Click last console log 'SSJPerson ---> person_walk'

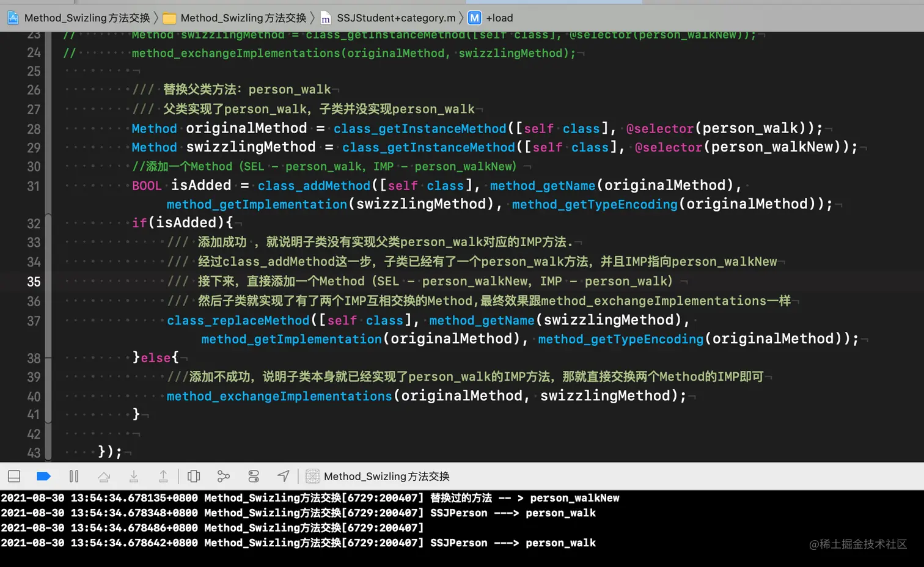point(513,543)
